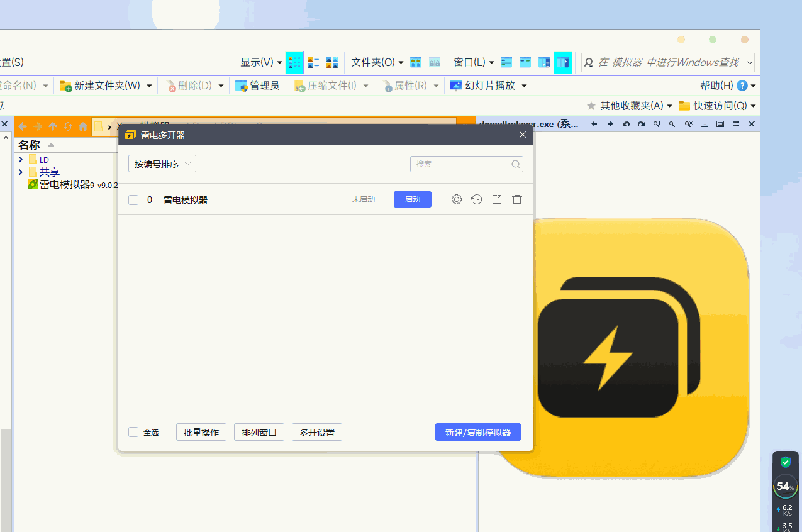The image size is (802, 532).
Task: Click 新建/复制模拟器 button
Action: (478, 433)
